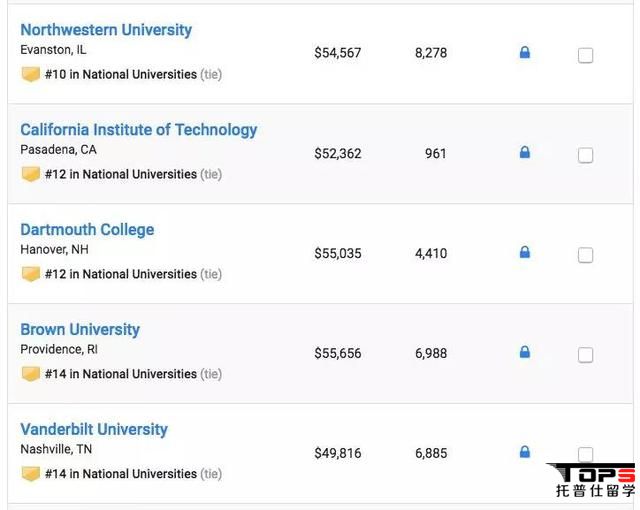The height and width of the screenshot is (510, 640).
Task: Check the compare box for Northwestern University
Action: (x=585, y=55)
